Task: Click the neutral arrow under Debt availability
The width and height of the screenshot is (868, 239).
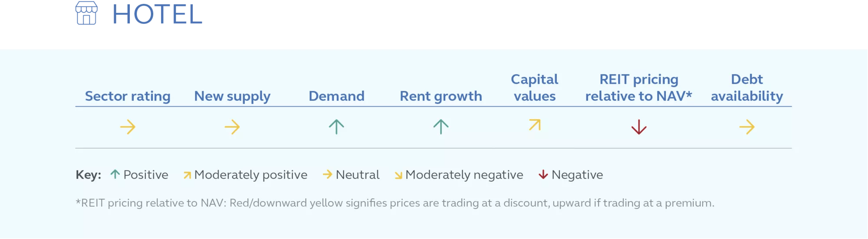Action: (747, 127)
